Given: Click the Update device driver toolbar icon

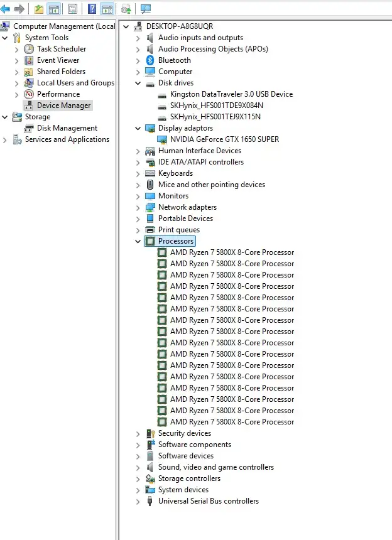Looking at the screenshot, I should [x=126, y=9].
